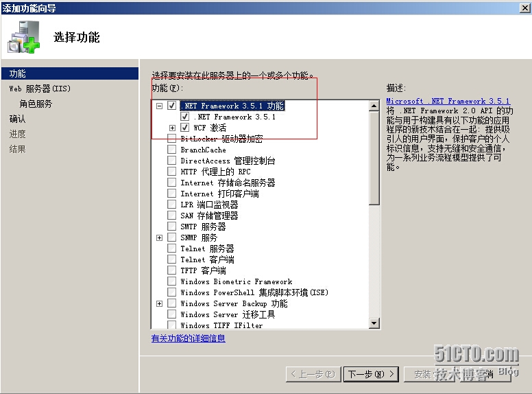Check the Windows TIFF IFilter checkbox
Image resolution: width=532 pixels, height=394 pixels.
(171, 325)
